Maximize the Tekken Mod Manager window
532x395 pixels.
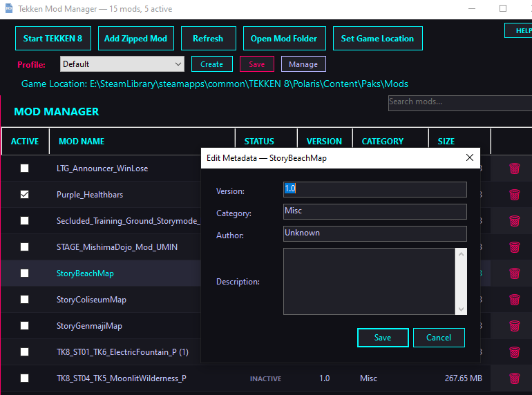click(x=503, y=8)
